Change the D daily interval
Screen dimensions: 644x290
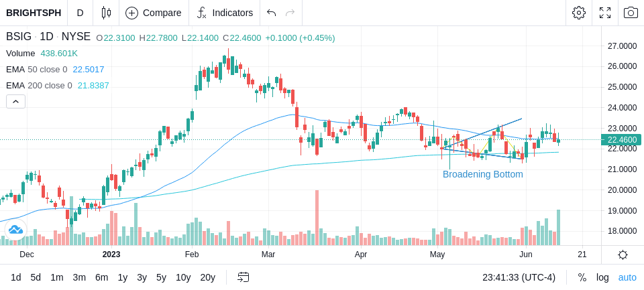[80, 13]
